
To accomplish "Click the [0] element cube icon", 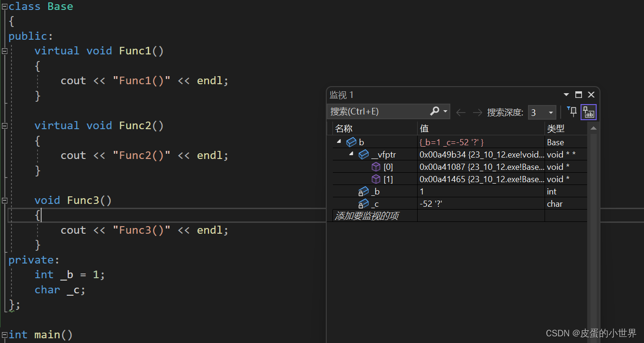I will 376,167.
